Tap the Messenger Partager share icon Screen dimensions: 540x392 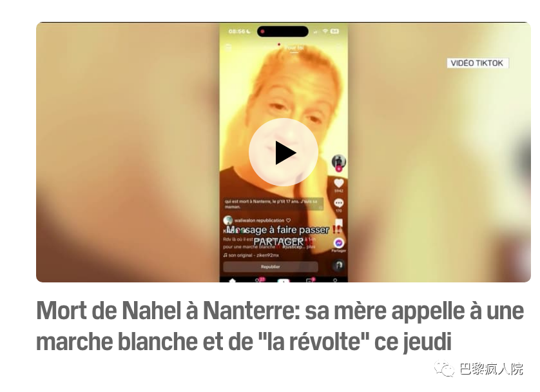pos(339,243)
